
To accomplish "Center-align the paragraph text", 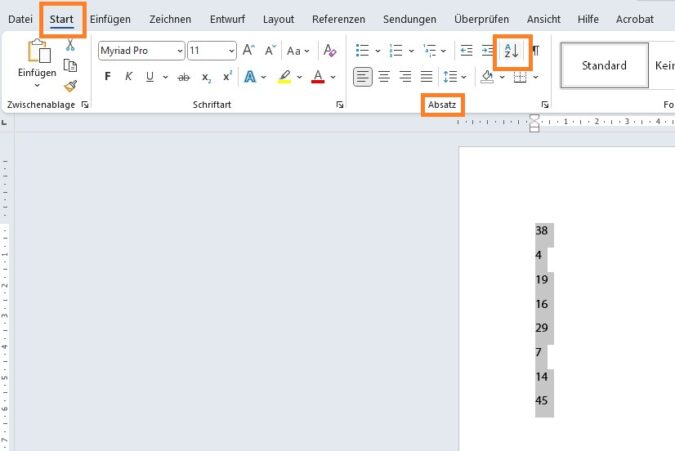I will [x=384, y=77].
